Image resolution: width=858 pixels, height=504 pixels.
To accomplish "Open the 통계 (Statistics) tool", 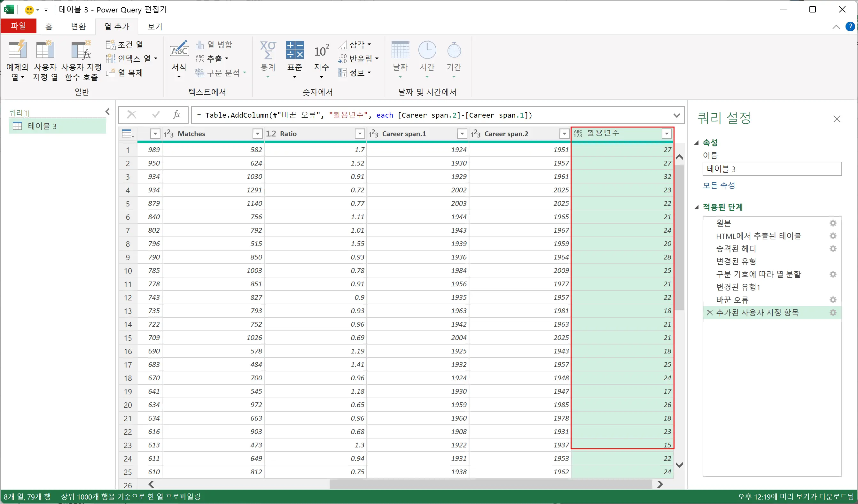I will click(268, 50).
